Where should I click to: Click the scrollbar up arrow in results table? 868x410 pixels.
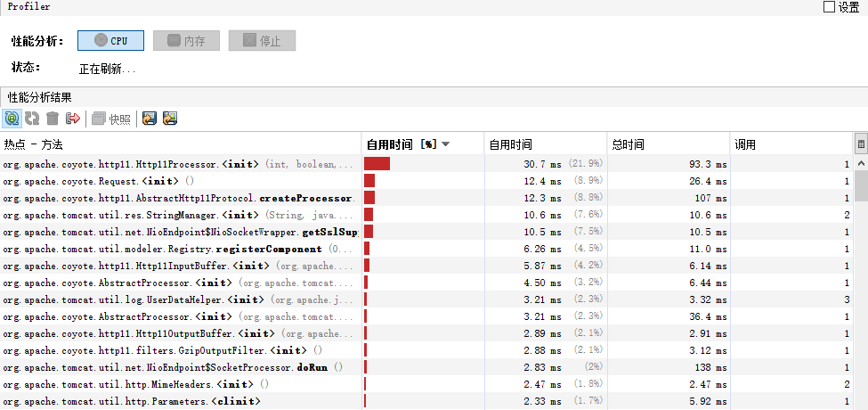pyautogui.click(x=861, y=164)
